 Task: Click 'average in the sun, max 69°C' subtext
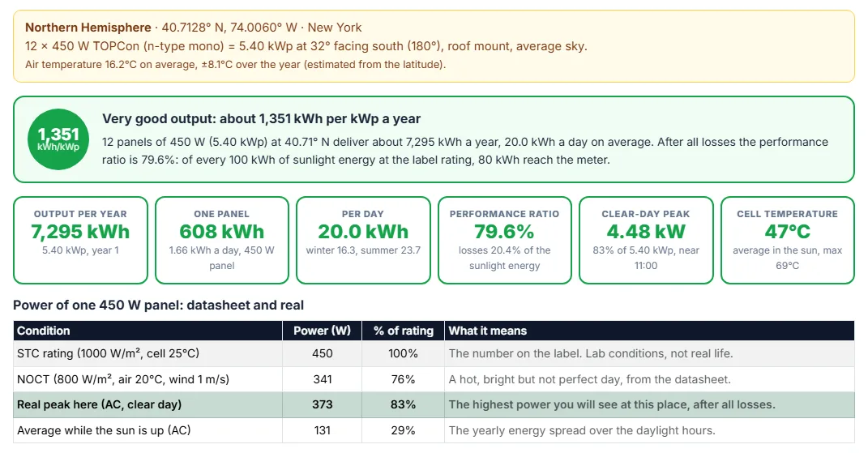coord(787,258)
